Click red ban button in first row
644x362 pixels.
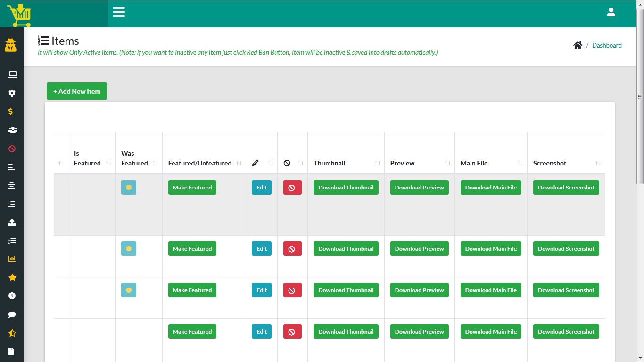(x=292, y=188)
